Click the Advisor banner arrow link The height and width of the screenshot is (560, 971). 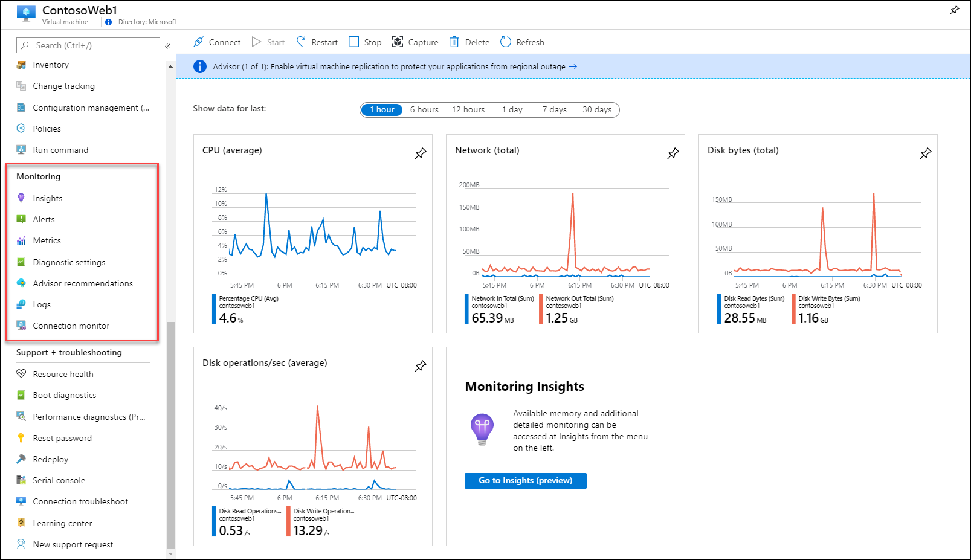coord(573,66)
